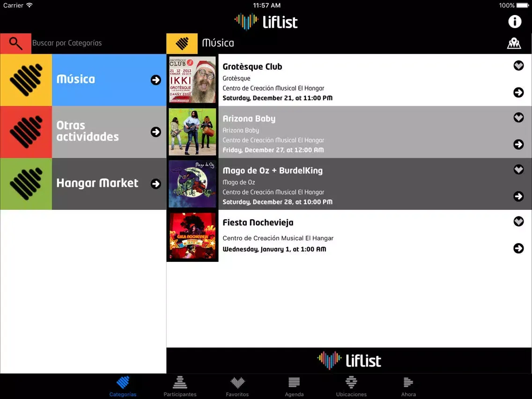Screen dimensions: 532x399
Task: Favorite the Mago de Oz + BurdelKing event
Action: pos(518,170)
